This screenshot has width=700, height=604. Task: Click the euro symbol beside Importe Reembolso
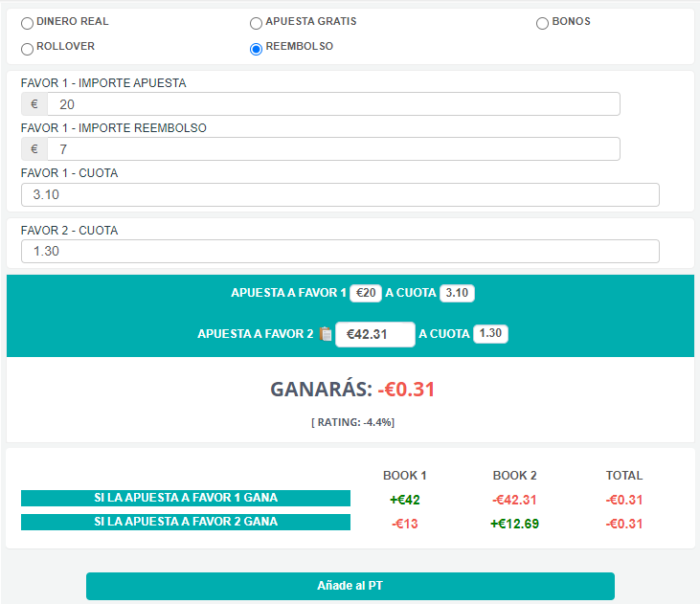tap(34, 148)
